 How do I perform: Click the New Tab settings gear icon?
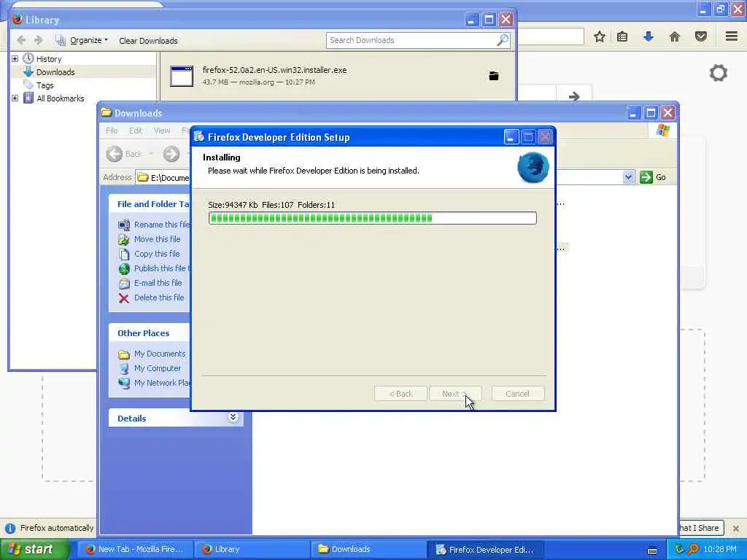tap(719, 73)
